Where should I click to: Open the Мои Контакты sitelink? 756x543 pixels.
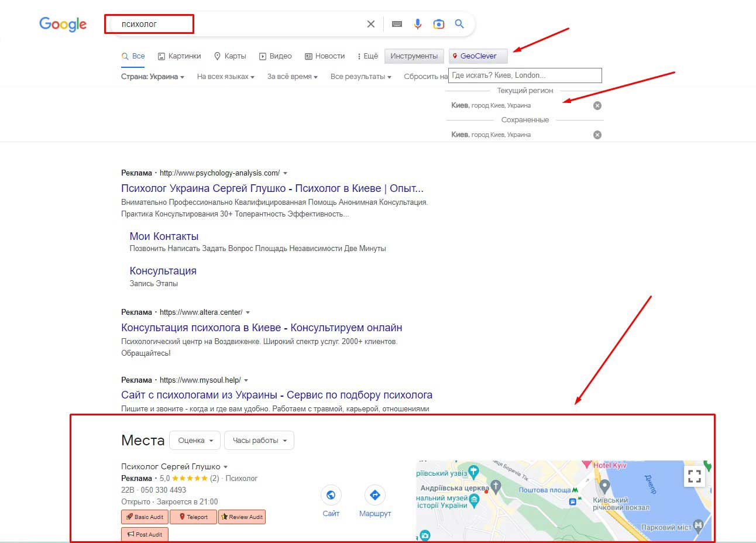[x=164, y=236]
